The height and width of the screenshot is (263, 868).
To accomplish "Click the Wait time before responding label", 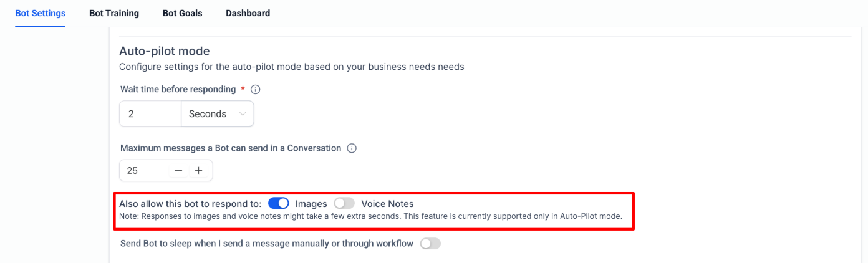I will tap(178, 89).
